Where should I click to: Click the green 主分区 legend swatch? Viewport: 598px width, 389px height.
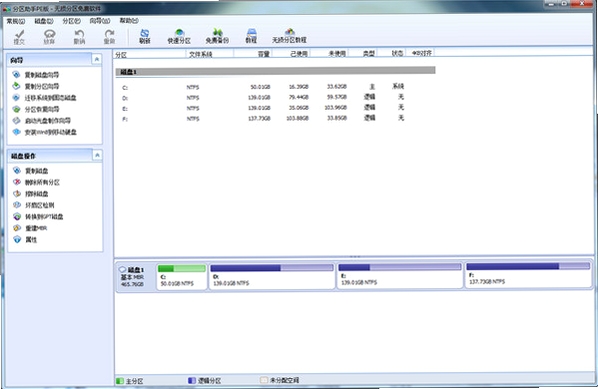coord(120,381)
